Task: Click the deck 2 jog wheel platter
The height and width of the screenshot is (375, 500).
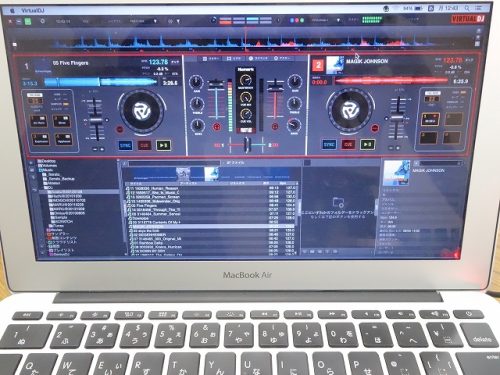Action: pyautogui.click(x=350, y=110)
